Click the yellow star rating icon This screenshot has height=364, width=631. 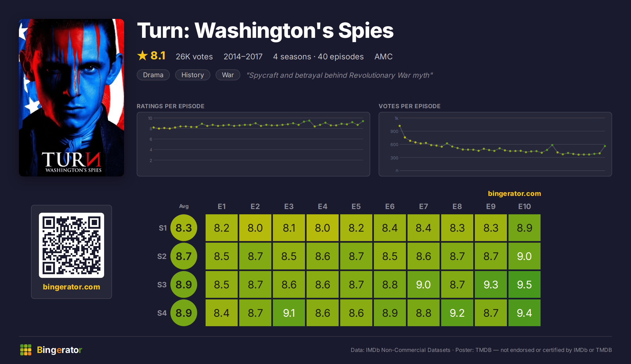(143, 55)
